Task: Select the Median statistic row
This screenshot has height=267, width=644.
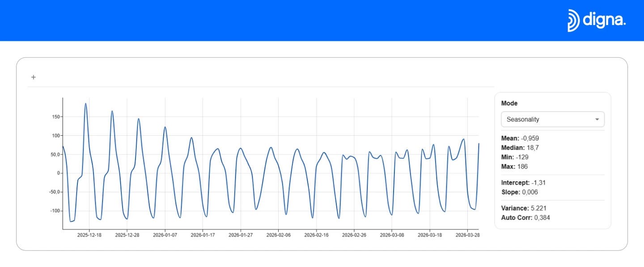Action: click(521, 147)
